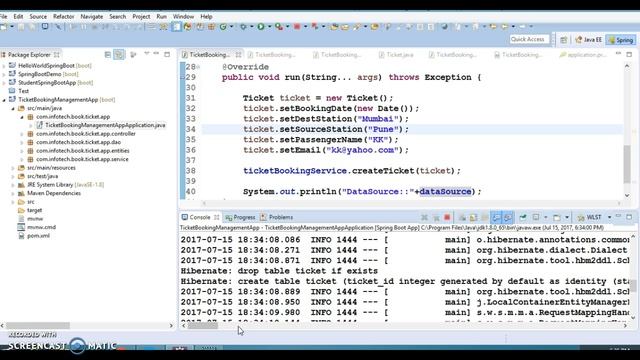Switch to the application properties editor tab

pos(582,54)
